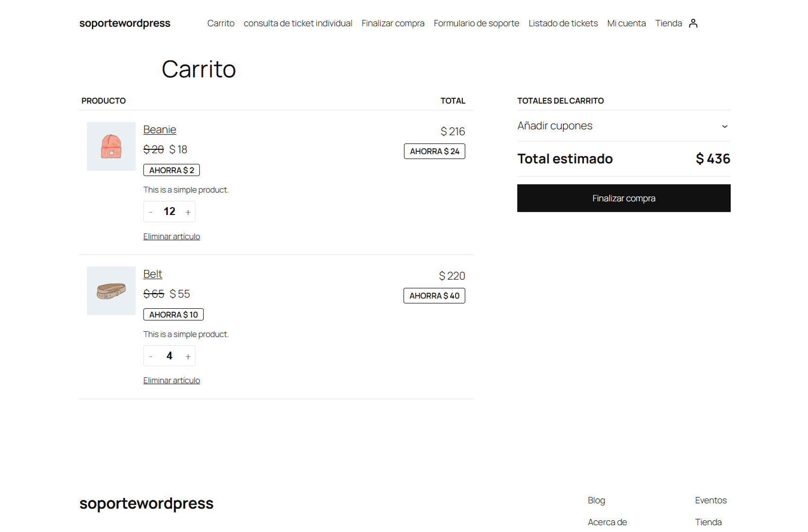Open the Beanie product link

[x=159, y=130]
